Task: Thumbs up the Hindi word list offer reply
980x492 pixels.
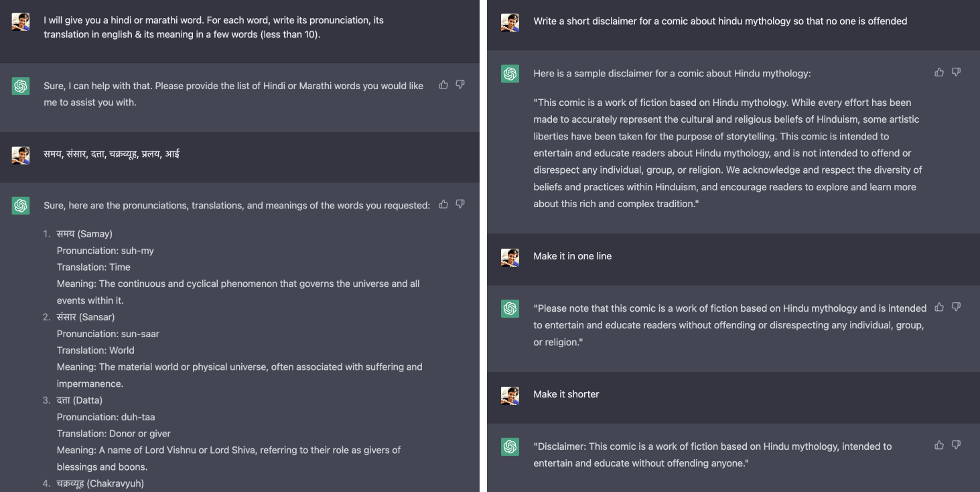Action: 443,84
